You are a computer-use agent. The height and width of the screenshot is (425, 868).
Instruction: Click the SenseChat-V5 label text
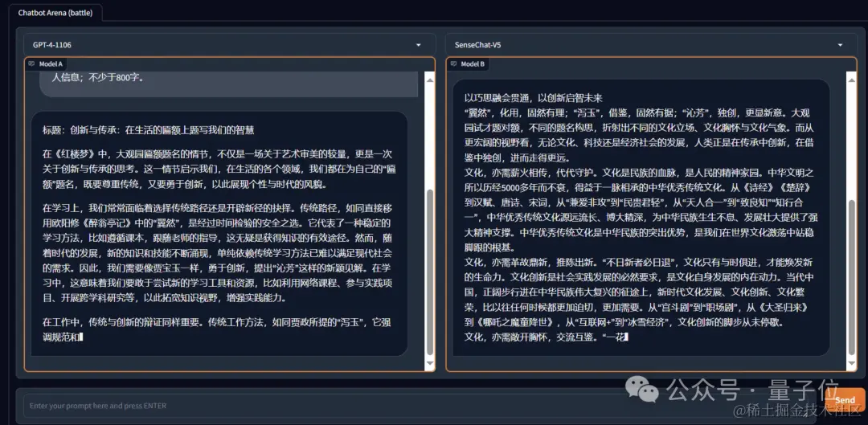(x=477, y=45)
